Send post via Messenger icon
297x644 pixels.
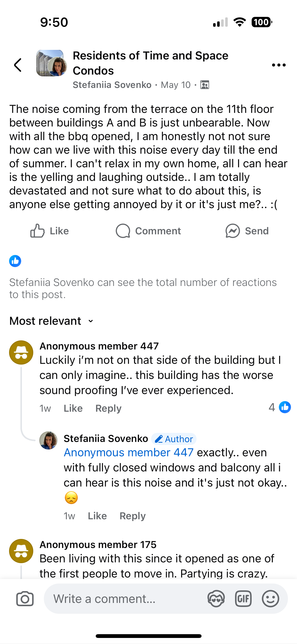[x=247, y=231]
